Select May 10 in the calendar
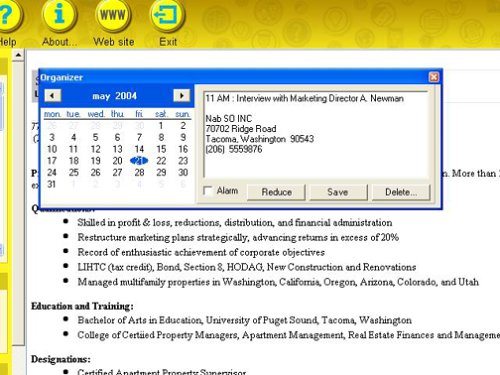Image resolution: width=500 pixels, height=375 pixels. (52, 149)
